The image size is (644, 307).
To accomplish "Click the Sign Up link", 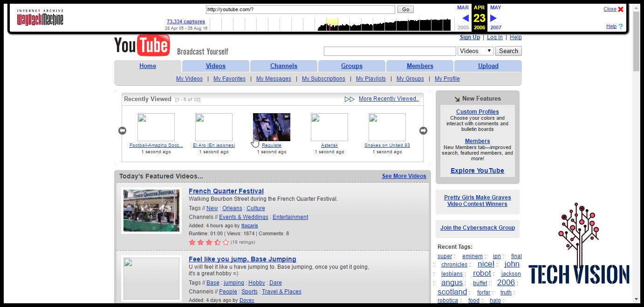I will pyautogui.click(x=470, y=37).
